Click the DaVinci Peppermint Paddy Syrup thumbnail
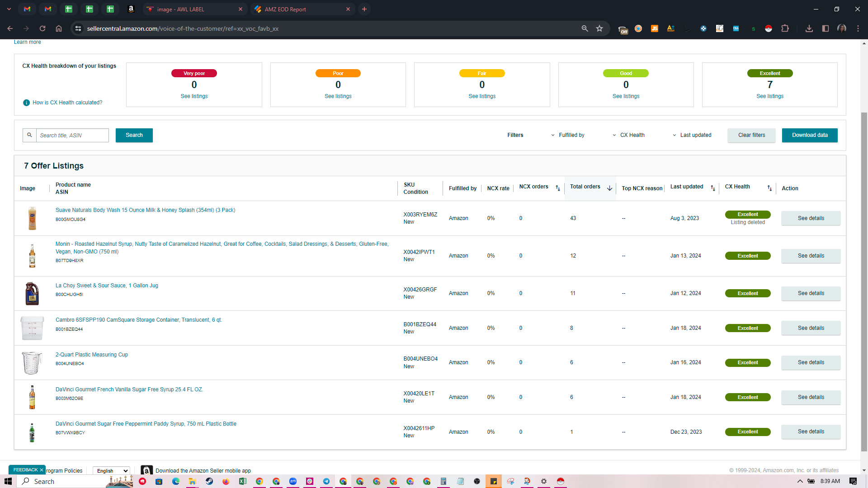868x488 pixels. point(32,432)
